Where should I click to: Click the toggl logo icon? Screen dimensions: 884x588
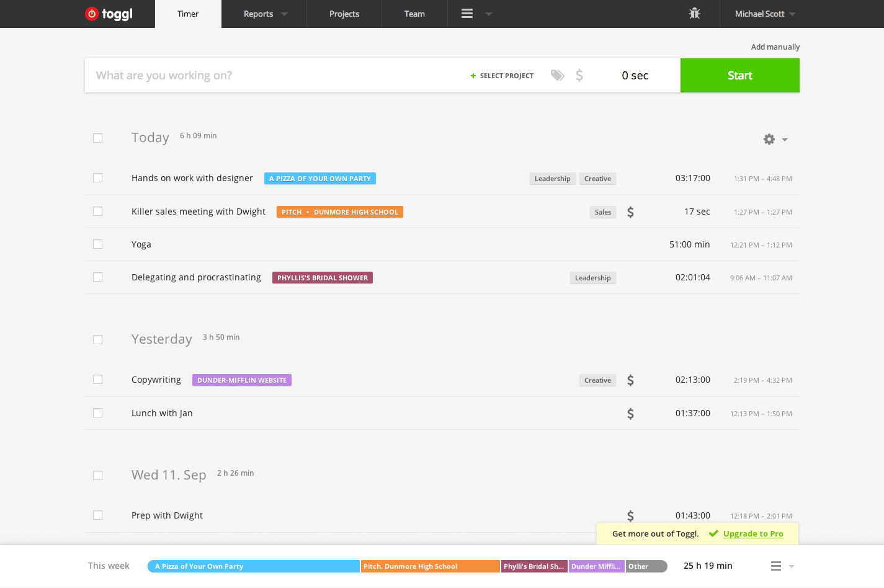click(92, 14)
